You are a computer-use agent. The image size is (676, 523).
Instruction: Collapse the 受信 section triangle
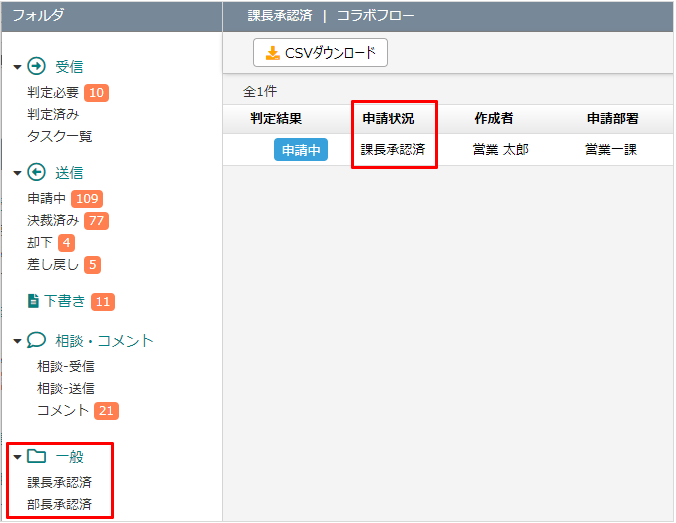click(x=17, y=67)
